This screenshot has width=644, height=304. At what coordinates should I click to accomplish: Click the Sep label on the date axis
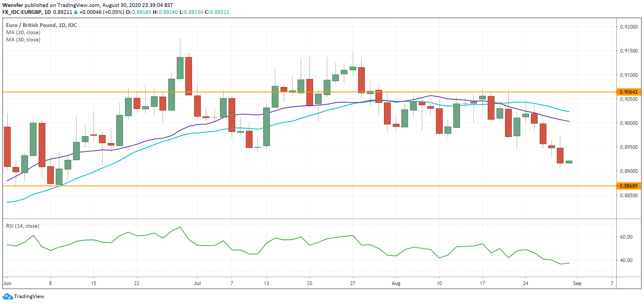(x=577, y=283)
